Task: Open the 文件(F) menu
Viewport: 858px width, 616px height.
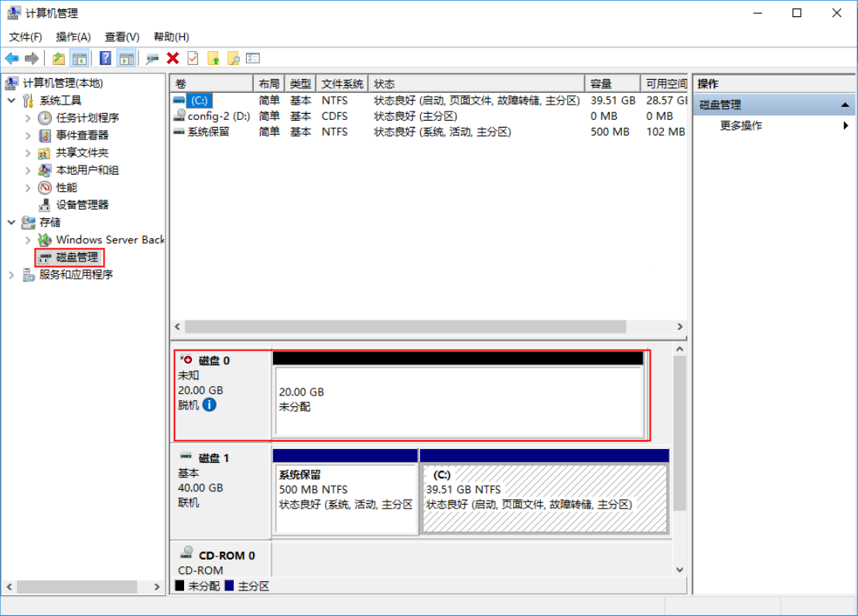Action: point(26,36)
